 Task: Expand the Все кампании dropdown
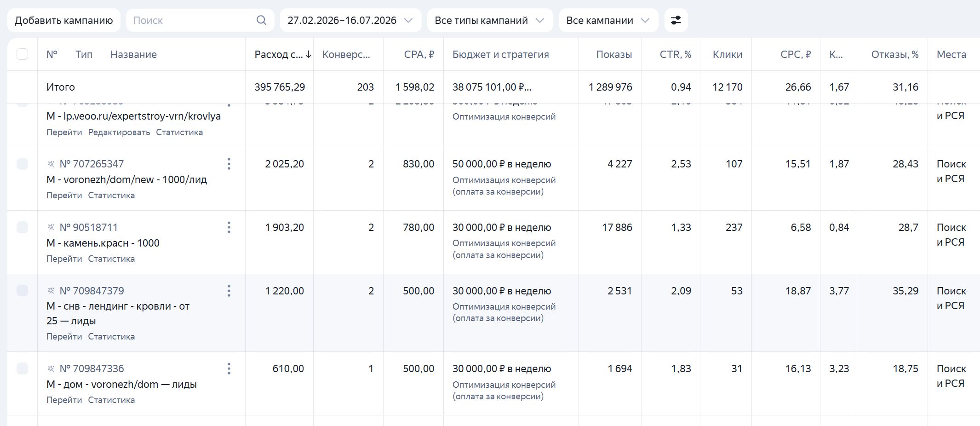608,20
